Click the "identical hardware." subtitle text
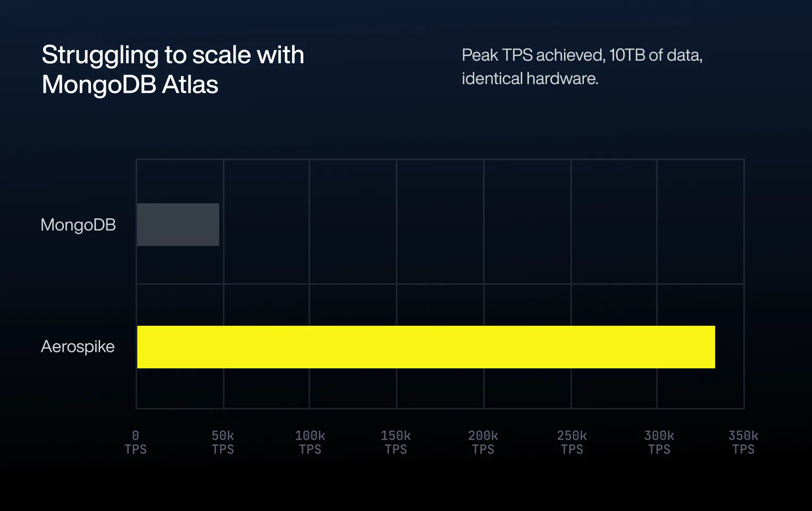The width and height of the screenshot is (812, 511). (530, 79)
